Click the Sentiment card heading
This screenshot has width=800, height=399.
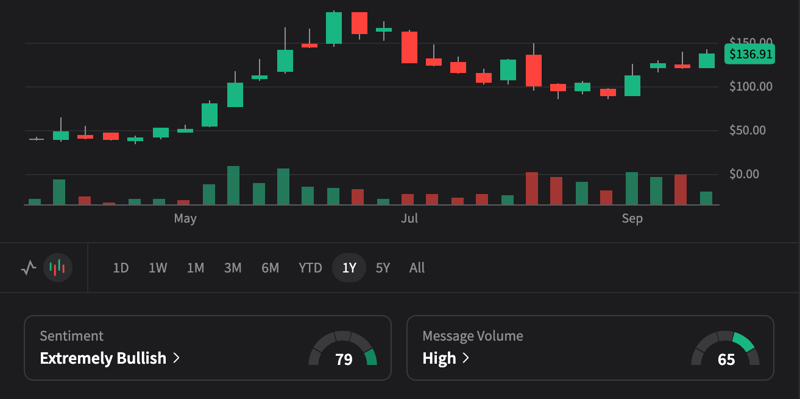click(71, 336)
